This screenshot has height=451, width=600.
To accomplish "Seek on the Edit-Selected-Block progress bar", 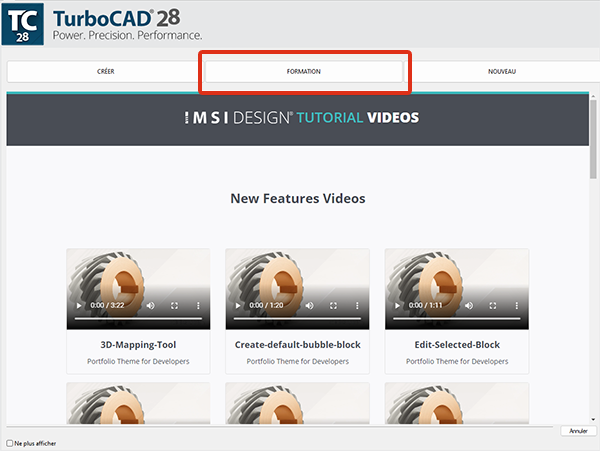I will (x=457, y=318).
